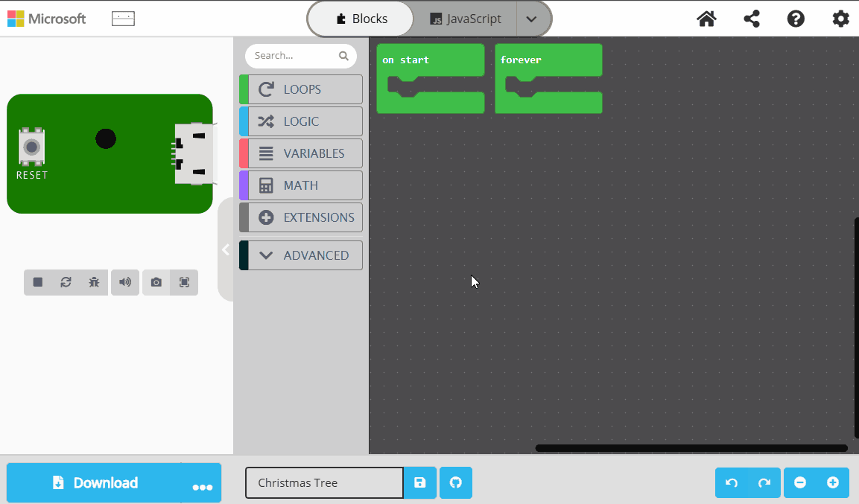Image resolution: width=859 pixels, height=504 pixels.
Task: Toggle simulator debug mode bug icon
Action: (x=94, y=282)
